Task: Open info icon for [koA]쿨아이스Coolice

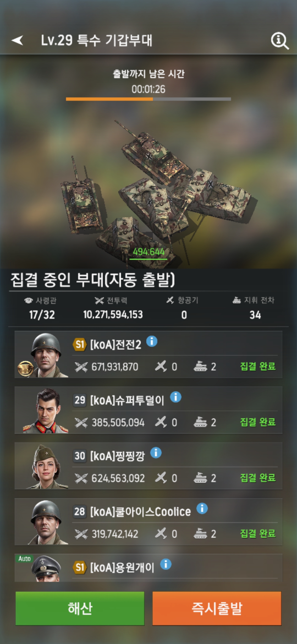Action: [202, 508]
